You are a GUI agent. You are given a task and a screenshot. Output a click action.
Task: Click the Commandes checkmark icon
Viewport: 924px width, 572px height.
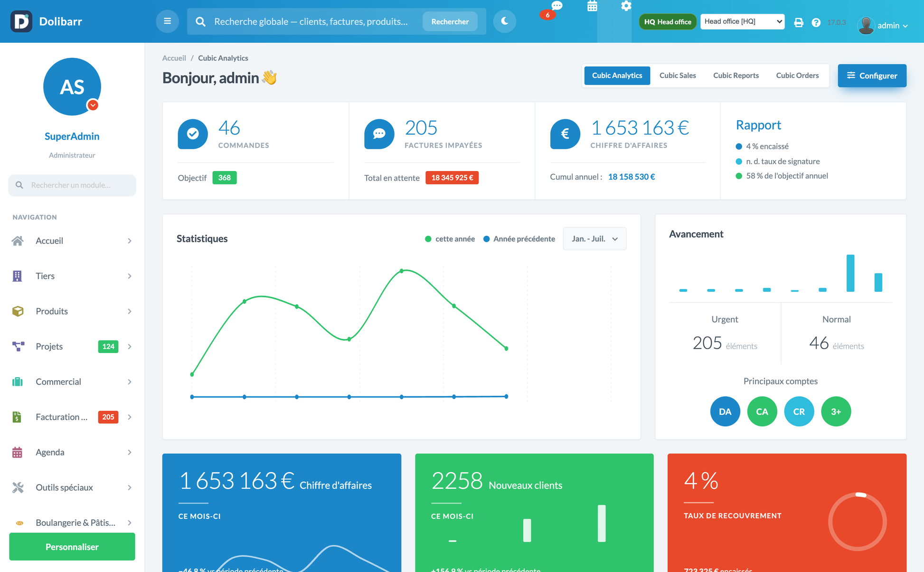(x=193, y=134)
